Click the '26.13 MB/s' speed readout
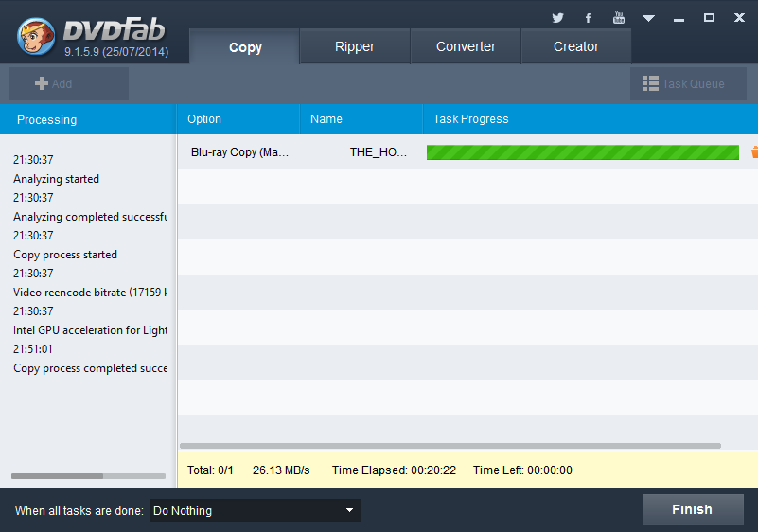Image resolution: width=758 pixels, height=532 pixels. (x=281, y=470)
